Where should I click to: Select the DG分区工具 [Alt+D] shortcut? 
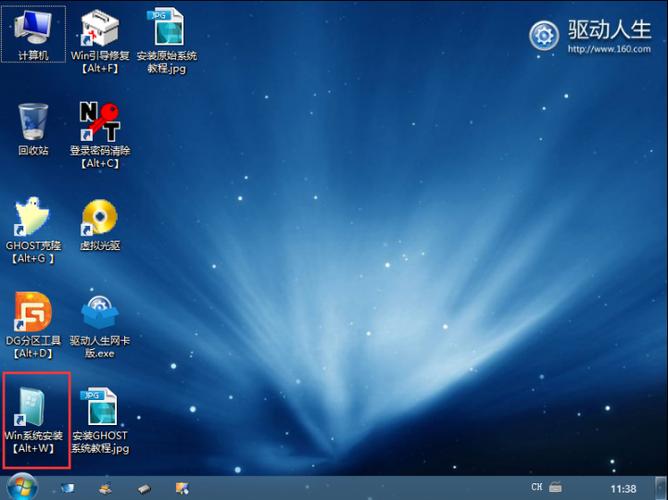point(33,326)
